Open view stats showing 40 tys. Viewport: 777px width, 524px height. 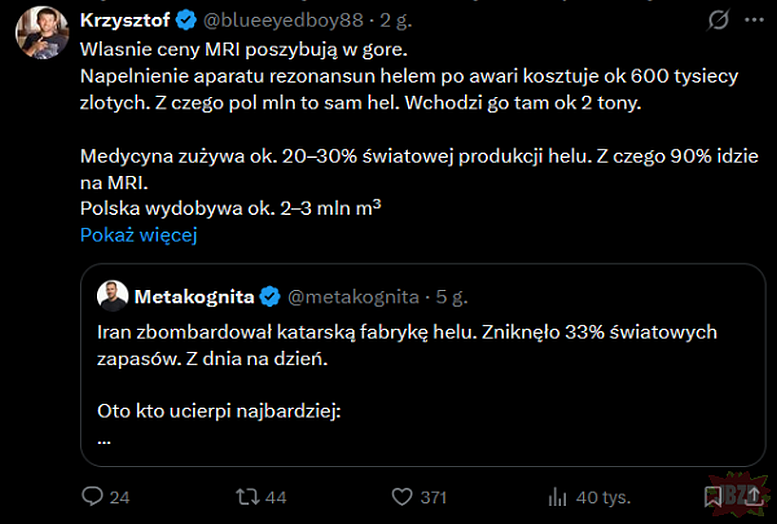(x=559, y=496)
